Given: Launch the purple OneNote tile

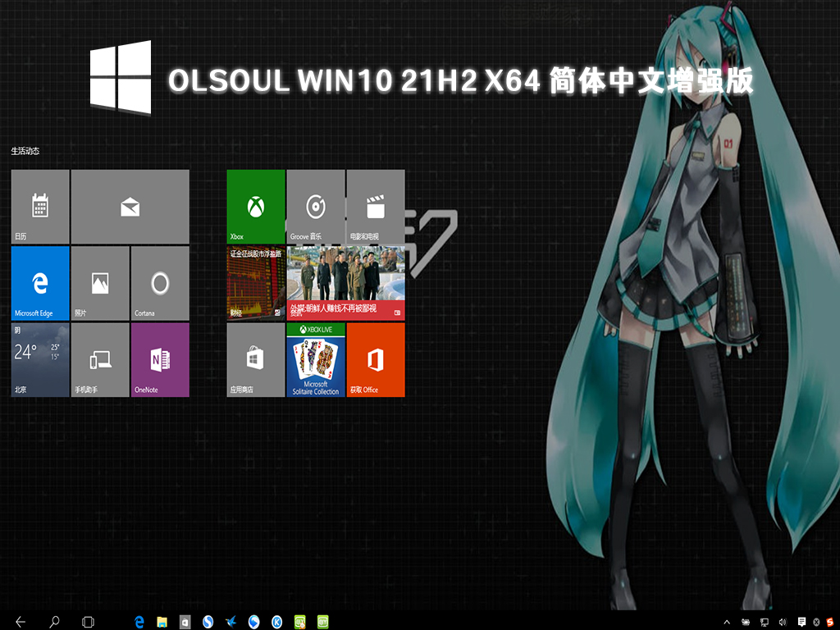Looking at the screenshot, I should [x=160, y=359].
